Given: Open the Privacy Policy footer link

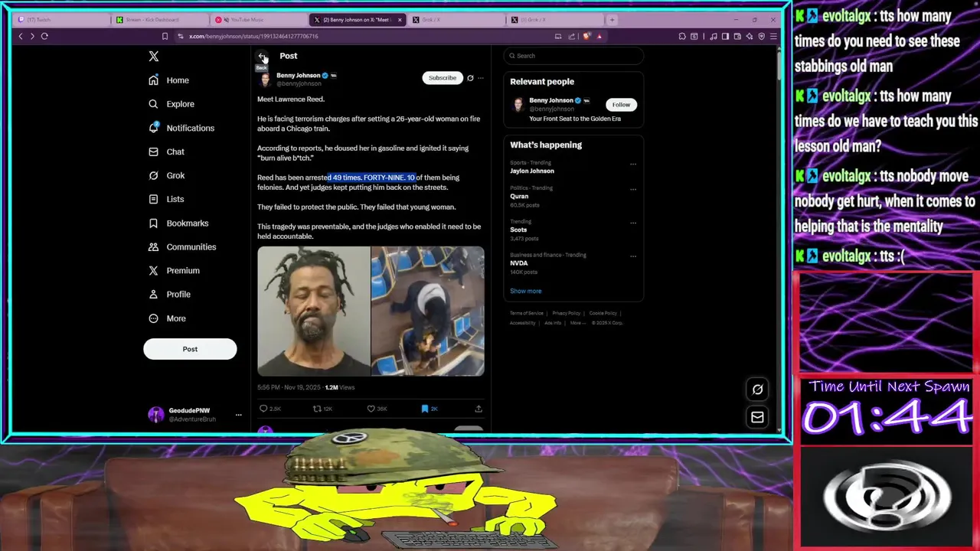Looking at the screenshot, I should coord(566,313).
